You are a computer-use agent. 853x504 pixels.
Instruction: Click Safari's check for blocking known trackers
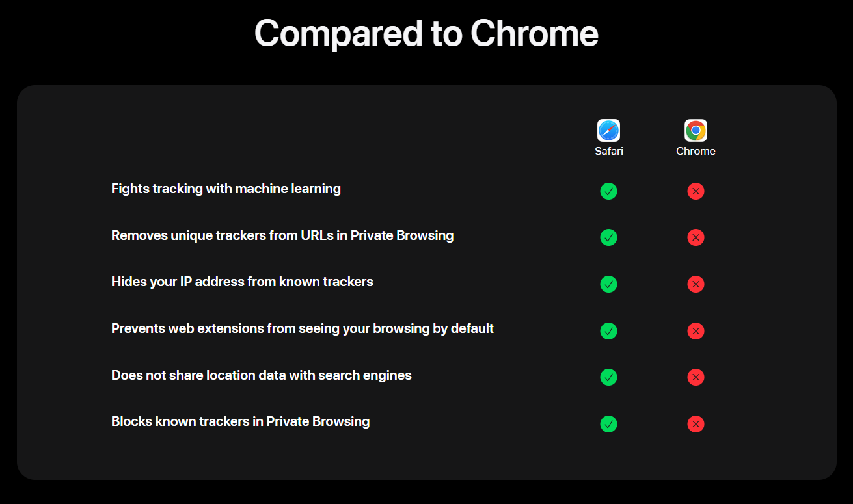608,424
